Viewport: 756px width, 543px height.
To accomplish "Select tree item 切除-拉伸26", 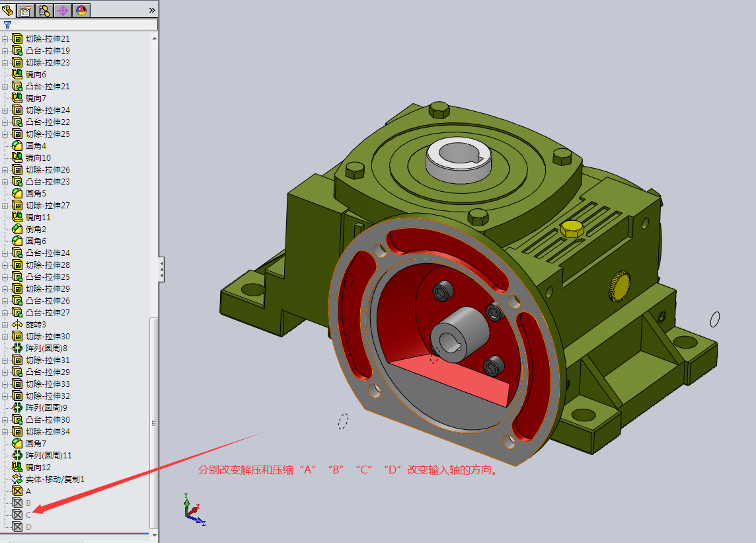I will click(x=48, y=170).
